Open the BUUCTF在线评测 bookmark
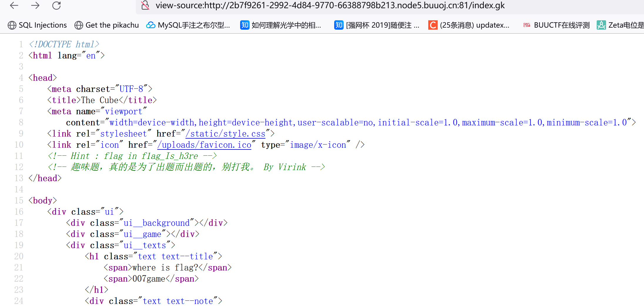Viewport: 644px width, 306px height. (556, 25)
